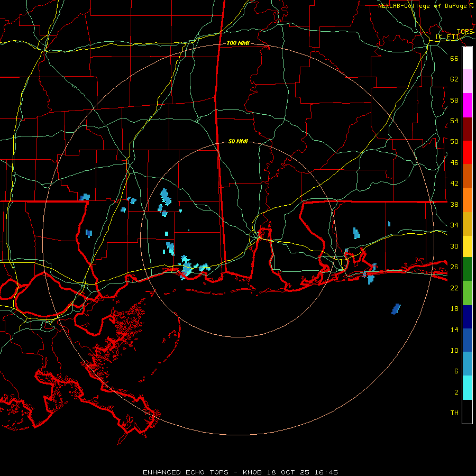Click the gold legend swatch
Image resolution: width=476 pixels, height=476 pixels.
click(x=467, y=223)
